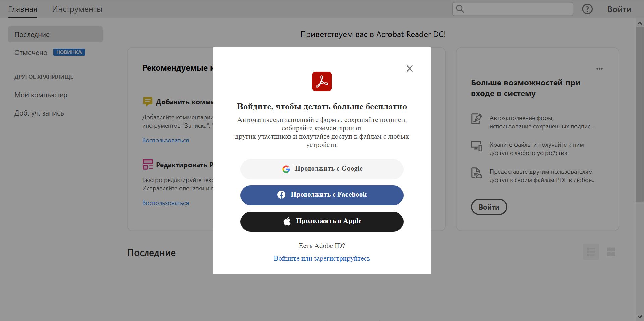Screen dimensions: 644x321
Task: Click inside the search input field
Action: (x=513, y=9)
